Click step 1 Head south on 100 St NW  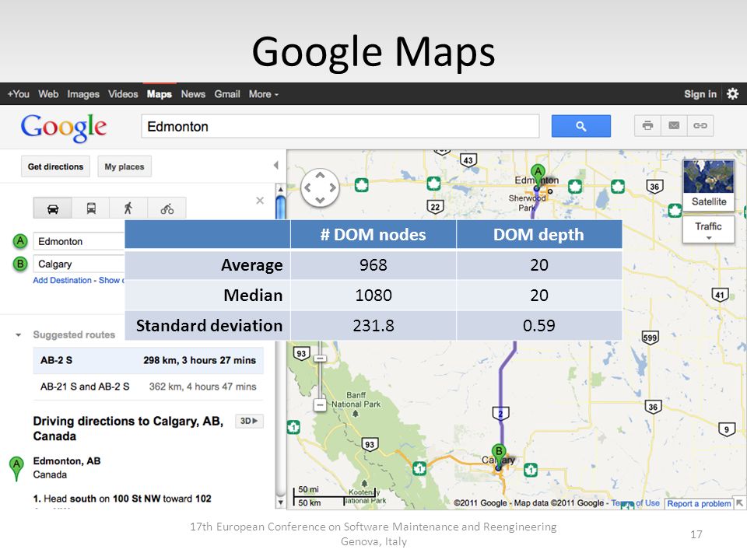pos(122,499)
